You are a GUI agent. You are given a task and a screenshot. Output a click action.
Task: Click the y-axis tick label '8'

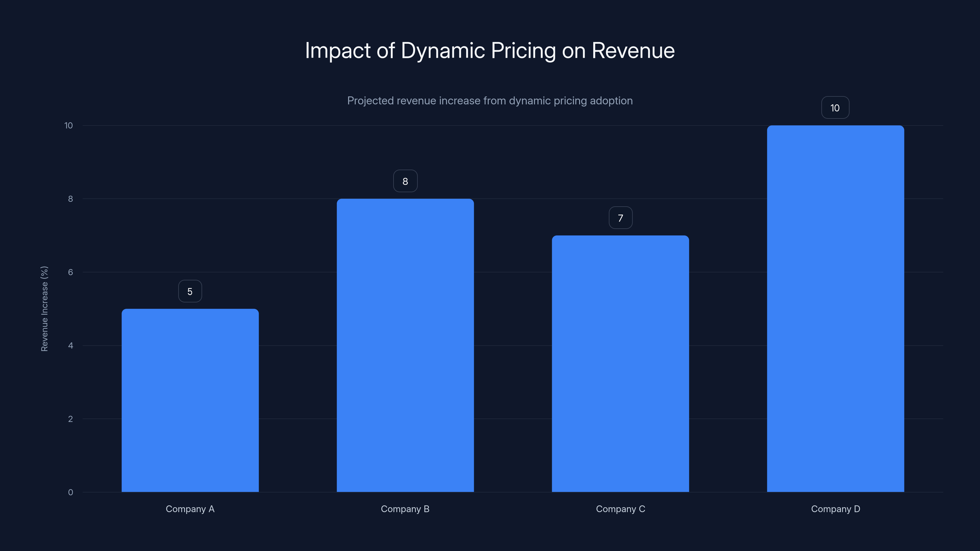[x=70, y=199]
